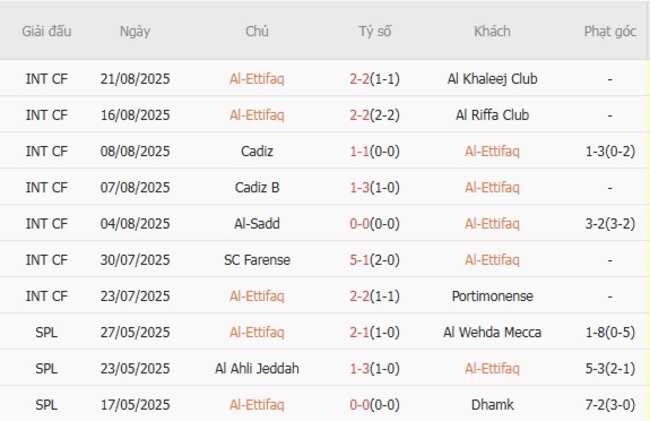Open the Al Riffa Club team link
Screen dimensions: 650x421
point(492,115)
